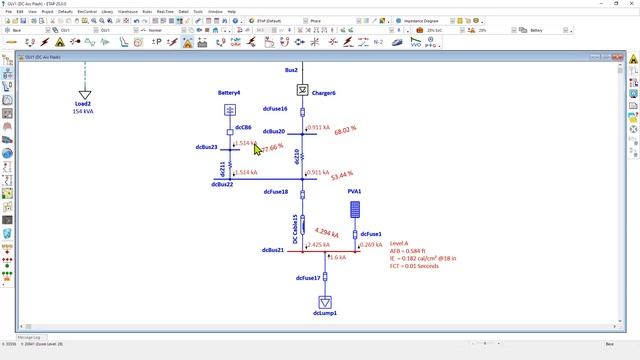
Task: Open the Battery dropdown
Action: click(x=565, y=30)
